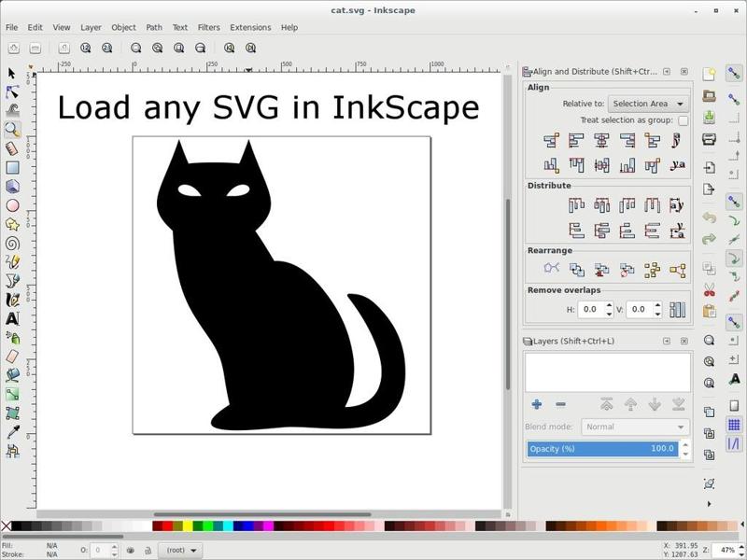This screenshot has height=560, width=747.
Task: Toggle snap to path intersections
Action: (x=734, y=240)
